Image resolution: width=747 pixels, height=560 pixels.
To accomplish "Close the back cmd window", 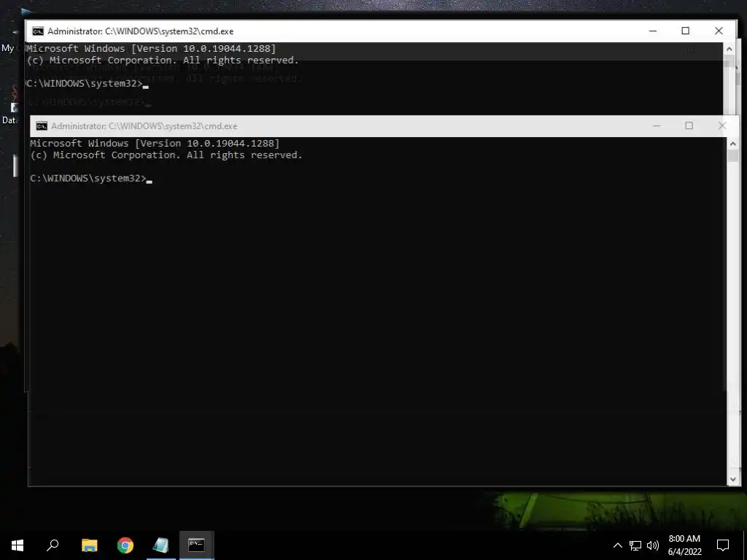I will [x=719, y=31].
